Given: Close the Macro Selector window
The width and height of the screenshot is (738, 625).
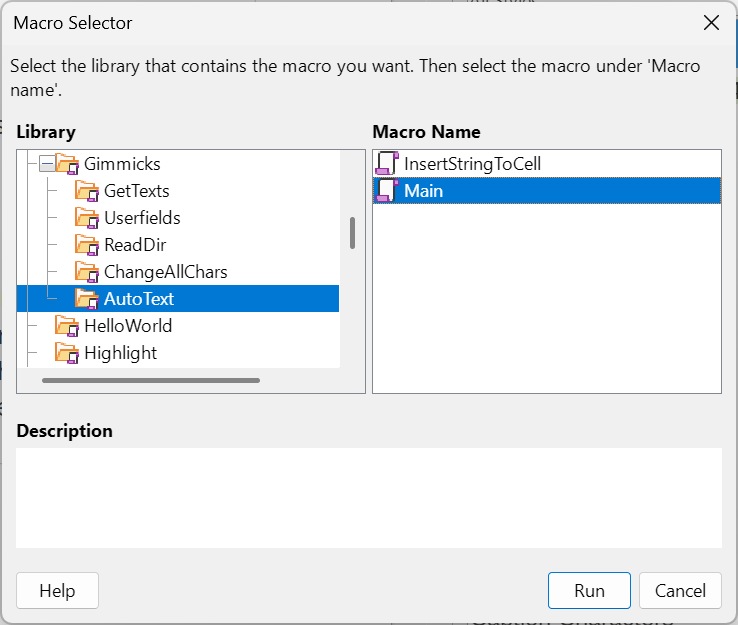Looking at the screenshot, I should tap(711, 22).
